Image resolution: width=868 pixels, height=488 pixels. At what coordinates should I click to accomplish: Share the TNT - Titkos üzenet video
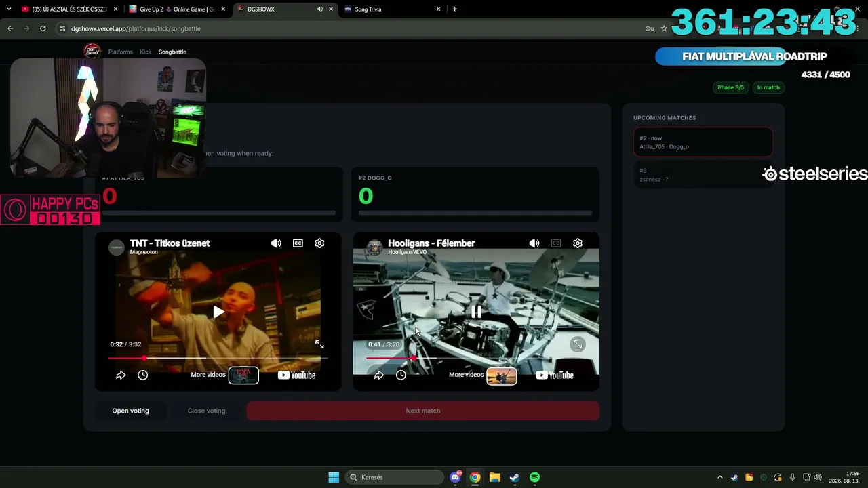pos(121,375)
